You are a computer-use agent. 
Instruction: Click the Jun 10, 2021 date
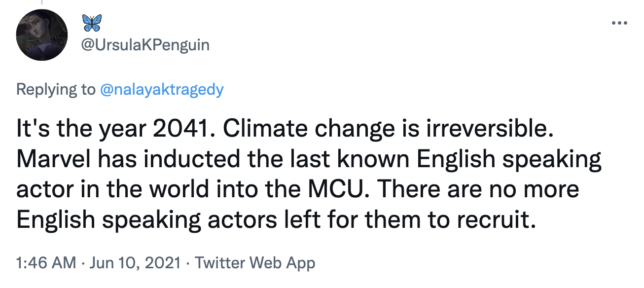(133, 263)
